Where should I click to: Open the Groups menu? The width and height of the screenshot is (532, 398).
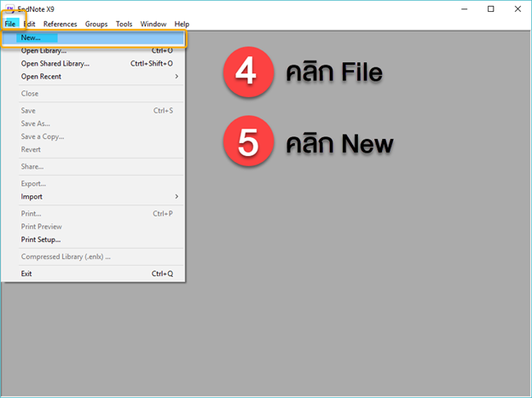(96, 24)
